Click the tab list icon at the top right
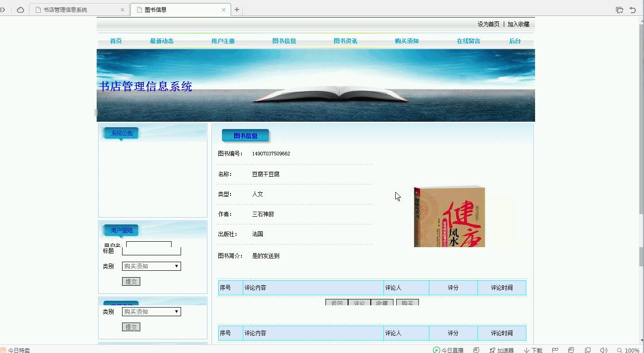Viewport: 644px width, 353px height. (x=619, y=10)
